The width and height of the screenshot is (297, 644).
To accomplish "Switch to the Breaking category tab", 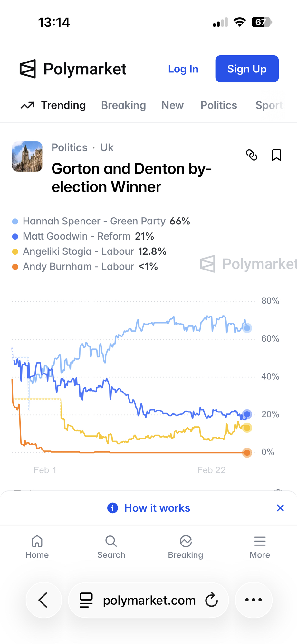I will click(123, 105).
